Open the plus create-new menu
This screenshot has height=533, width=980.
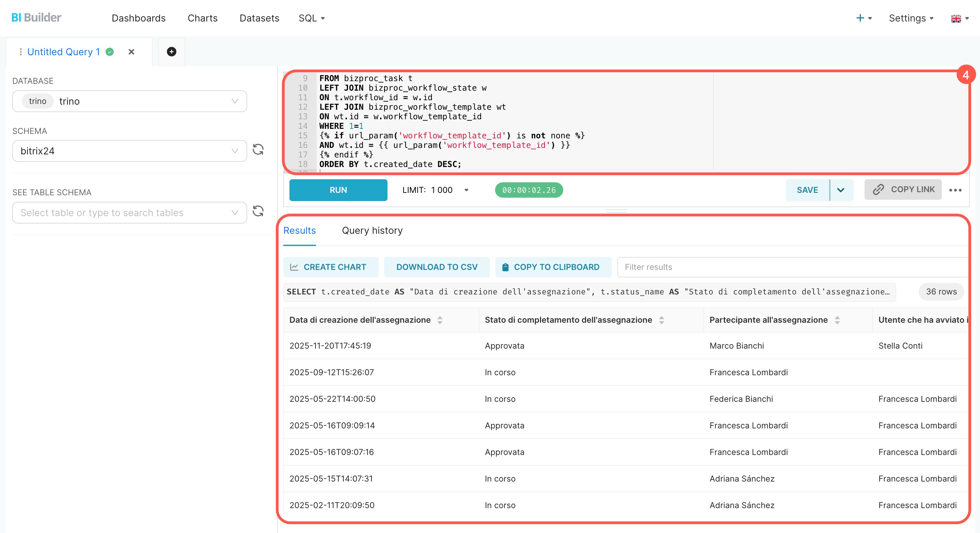pos(863,18)
